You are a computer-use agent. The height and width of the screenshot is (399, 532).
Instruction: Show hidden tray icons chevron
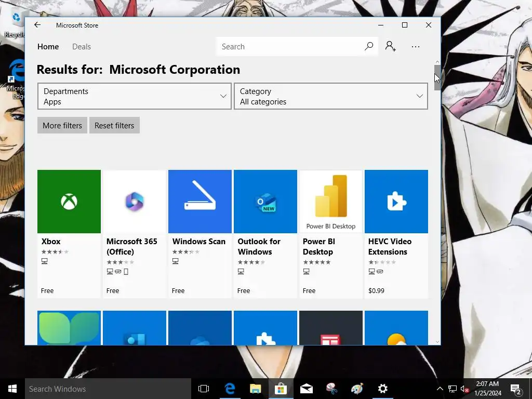click(x=440, y=389)
